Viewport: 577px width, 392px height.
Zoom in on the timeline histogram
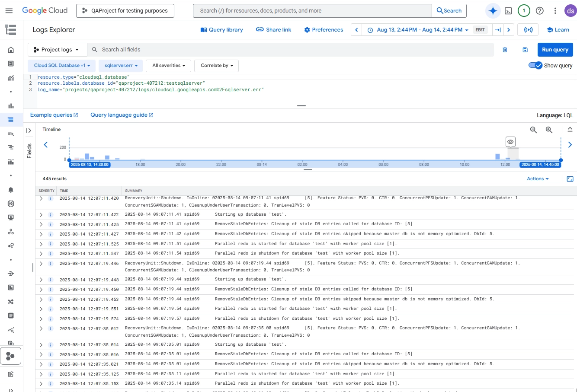pyautogui.click(x=548, y=130)
